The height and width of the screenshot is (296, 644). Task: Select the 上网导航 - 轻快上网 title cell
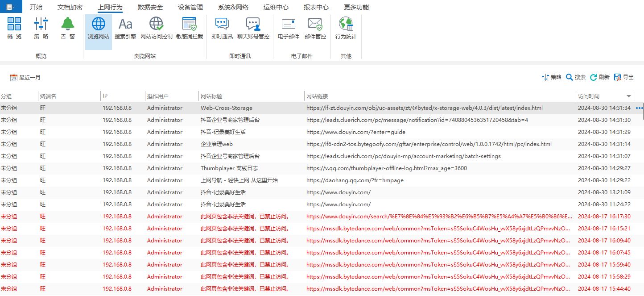pos(239,180)
